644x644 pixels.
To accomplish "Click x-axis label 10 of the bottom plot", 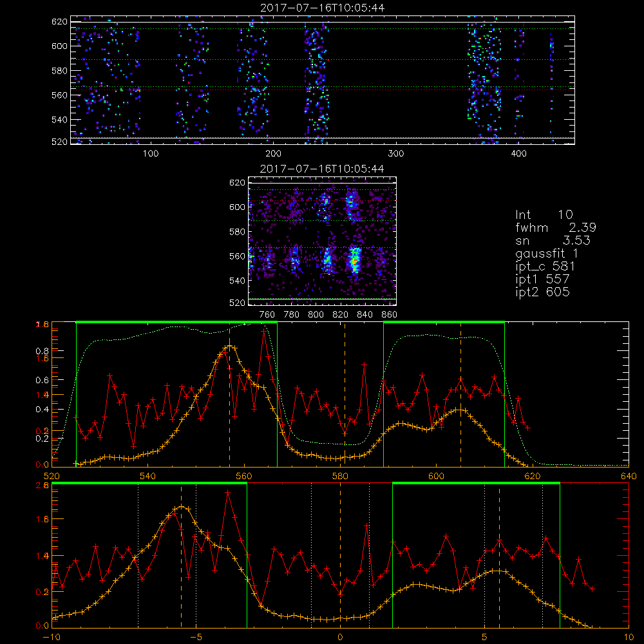I will point(629,638).
